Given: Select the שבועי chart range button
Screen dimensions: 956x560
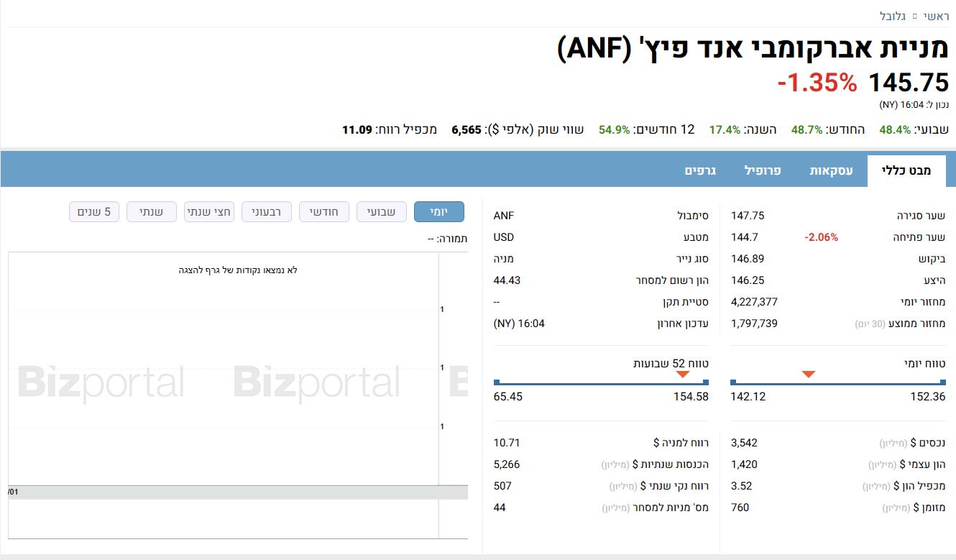Looking at the screenshot, I should pyautogui.click(x=382, y=212).
